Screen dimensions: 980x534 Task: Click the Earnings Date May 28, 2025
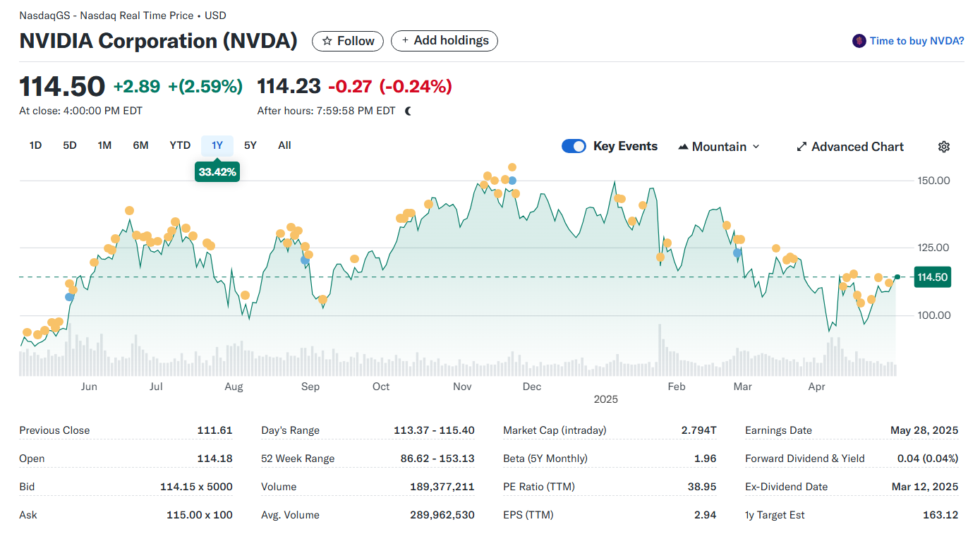pyautogui.click(x=925, y=430)
